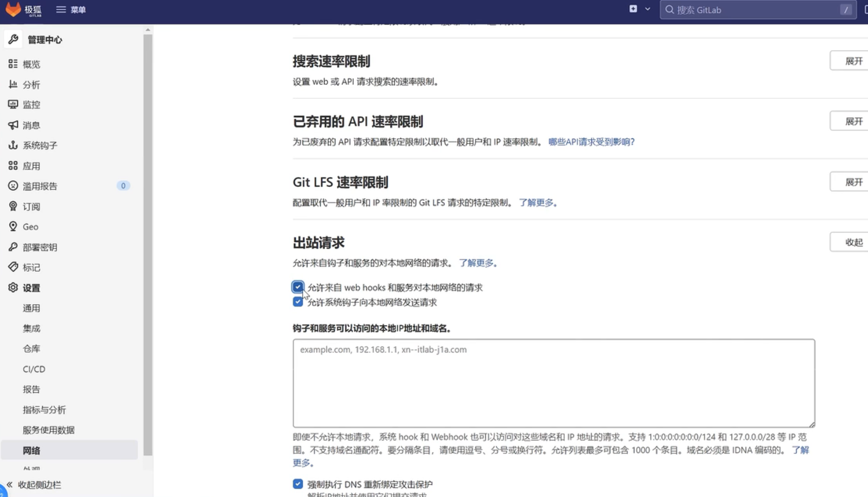868x497 pixels.
Task: Open 监控 monitor icon in sidebar
Action: (13, 105)
